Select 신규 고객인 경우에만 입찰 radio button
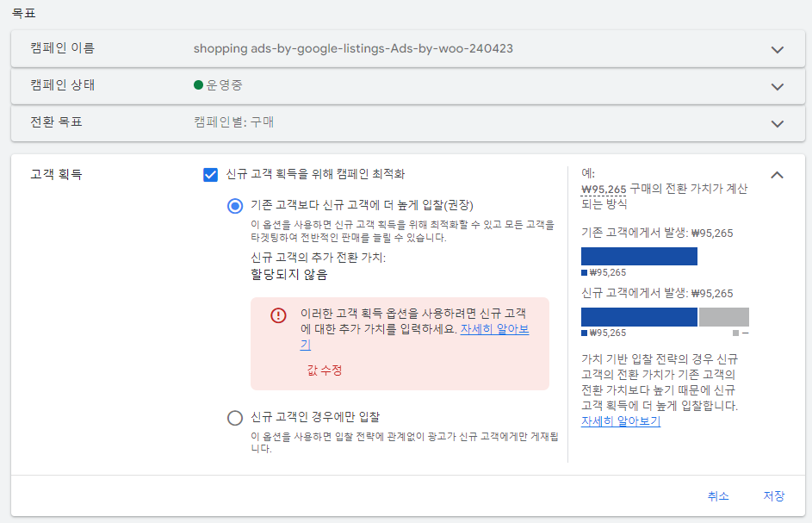Image resolution: width=812 pixels, height=523 pixels. (x=235, y=418)
